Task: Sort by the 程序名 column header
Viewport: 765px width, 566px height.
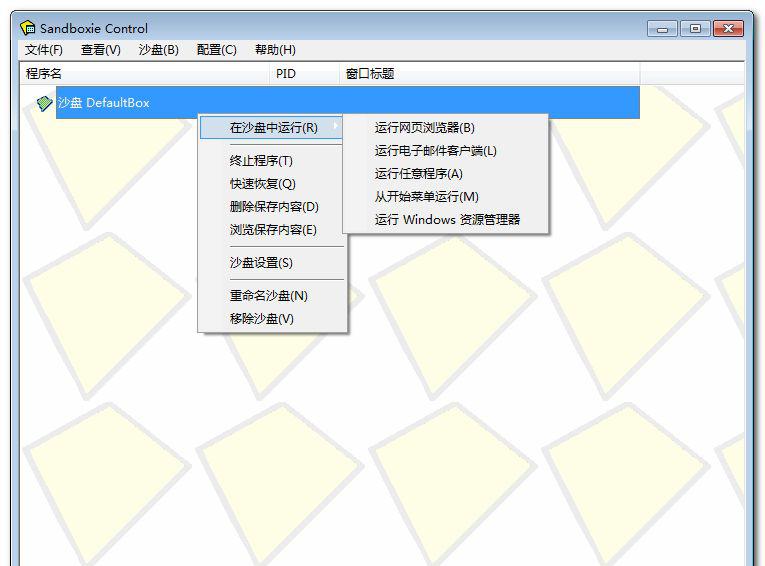Action: (x=144, y=74)
